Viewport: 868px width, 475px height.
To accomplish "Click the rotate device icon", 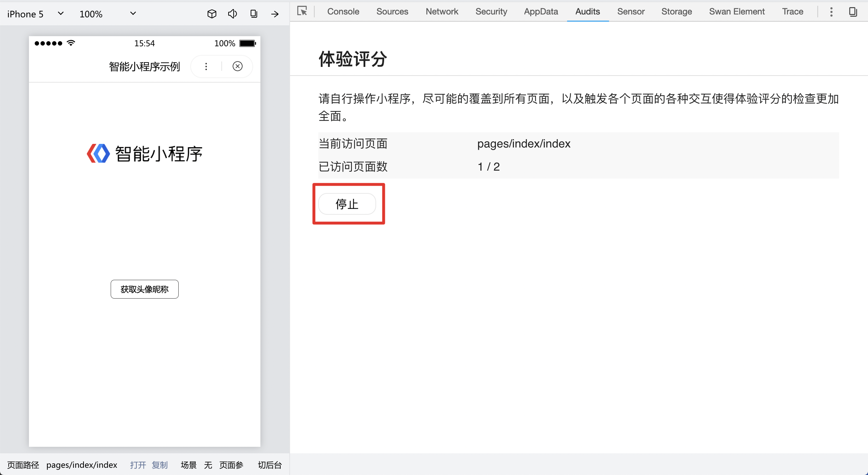I will (x=254, y=14).
